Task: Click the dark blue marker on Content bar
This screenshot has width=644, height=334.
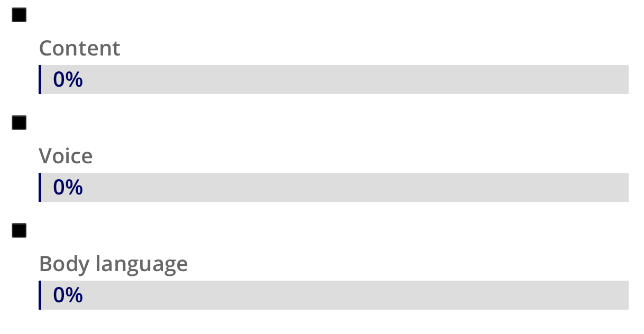Action: point(40,79)
